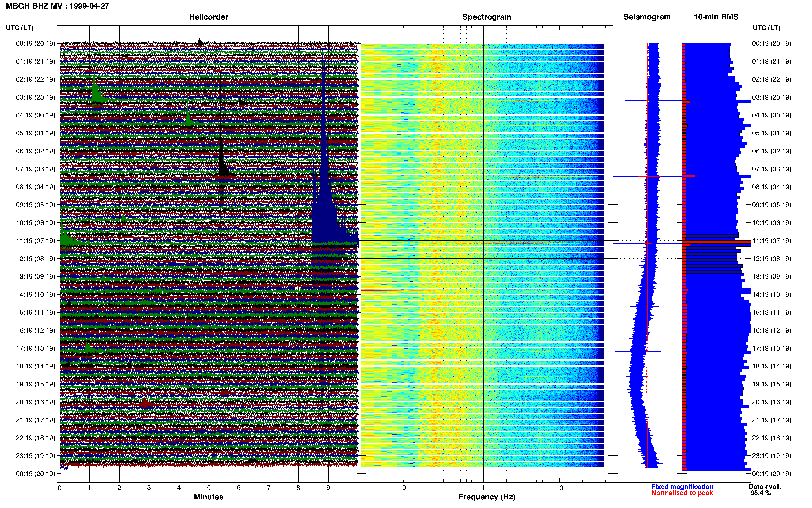Click the left 06:19 (02:19) time label
The width and height of the screenshot is (812, 508).
(35, 151)
